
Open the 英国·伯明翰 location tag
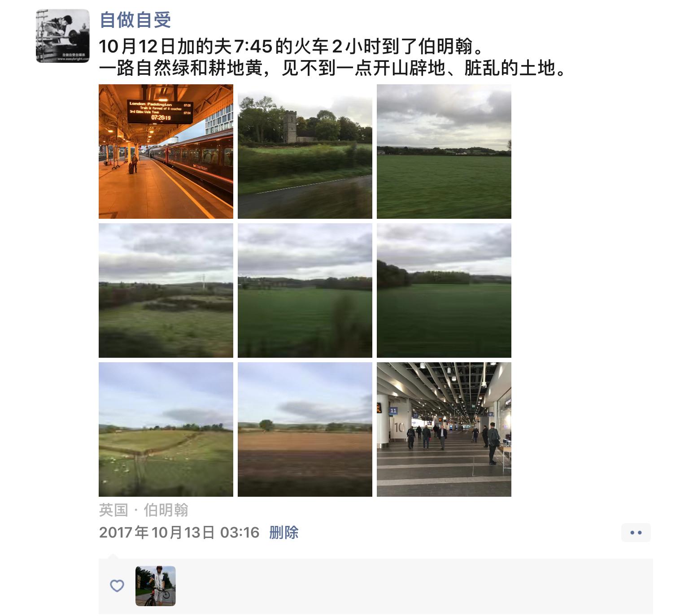[144, 510]
